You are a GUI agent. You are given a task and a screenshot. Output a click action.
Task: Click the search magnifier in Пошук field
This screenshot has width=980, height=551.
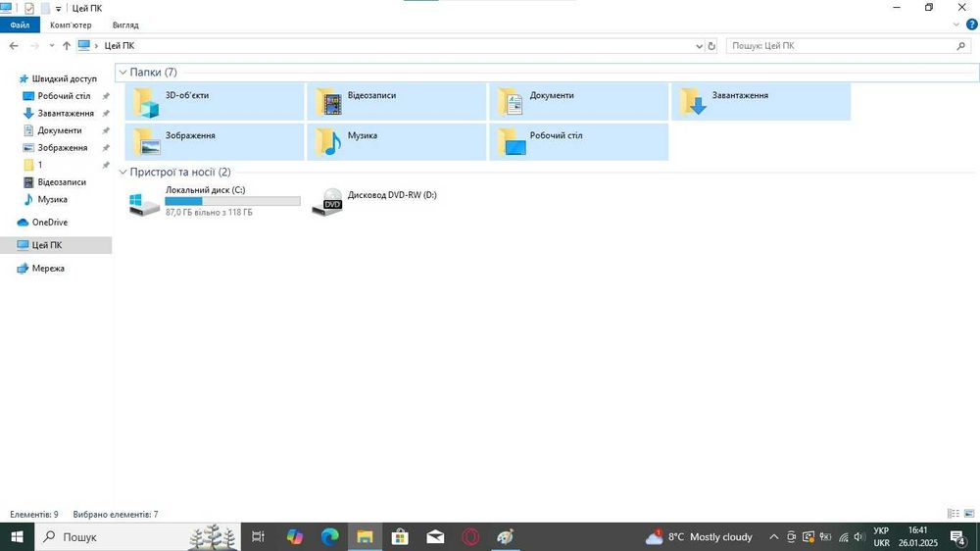click(x=961, y=46)
